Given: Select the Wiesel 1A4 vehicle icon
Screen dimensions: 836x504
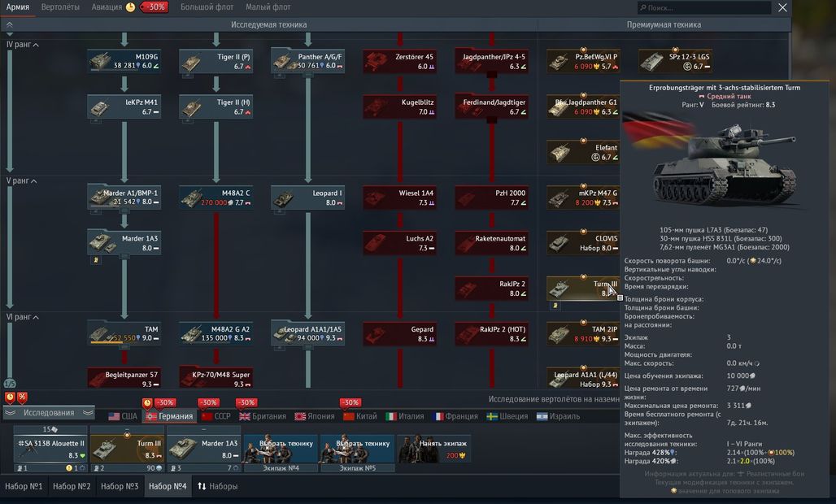Looking at the screenshot, I should tap(400, 197).
